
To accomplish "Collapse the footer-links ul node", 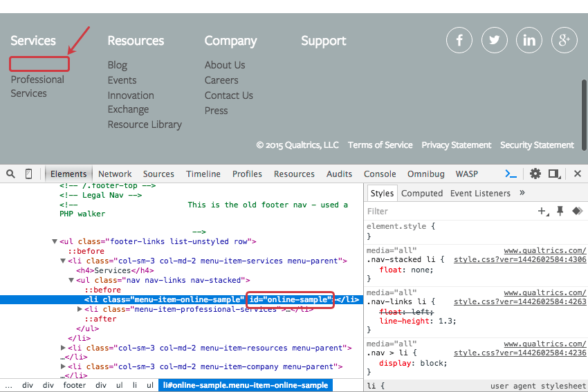I will coord(55,242).
